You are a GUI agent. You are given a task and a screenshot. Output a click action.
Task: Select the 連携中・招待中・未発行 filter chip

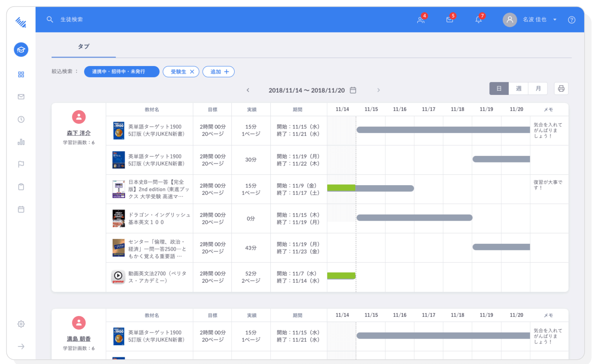pyautogui.click(x=122, y=72)
